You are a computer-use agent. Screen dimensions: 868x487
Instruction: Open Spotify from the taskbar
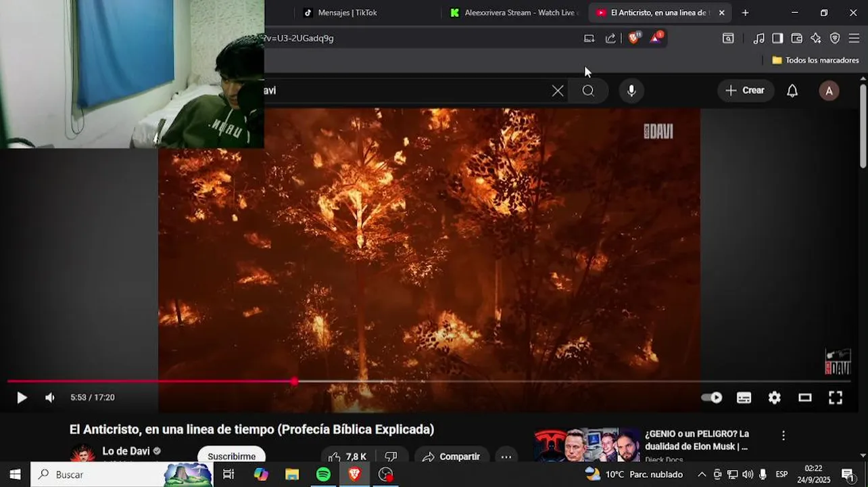[323, 474]
